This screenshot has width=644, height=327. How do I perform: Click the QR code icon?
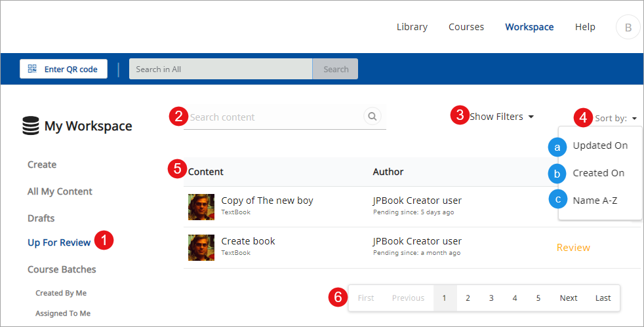coord(32,69)
